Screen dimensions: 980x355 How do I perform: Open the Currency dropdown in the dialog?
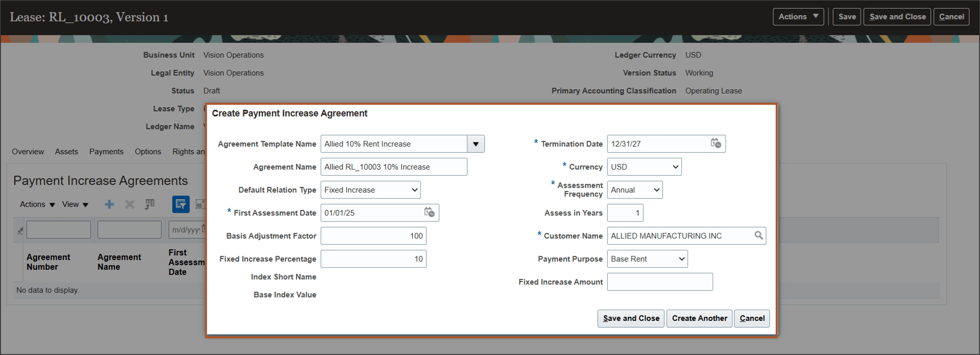click(x=675, y=167)
